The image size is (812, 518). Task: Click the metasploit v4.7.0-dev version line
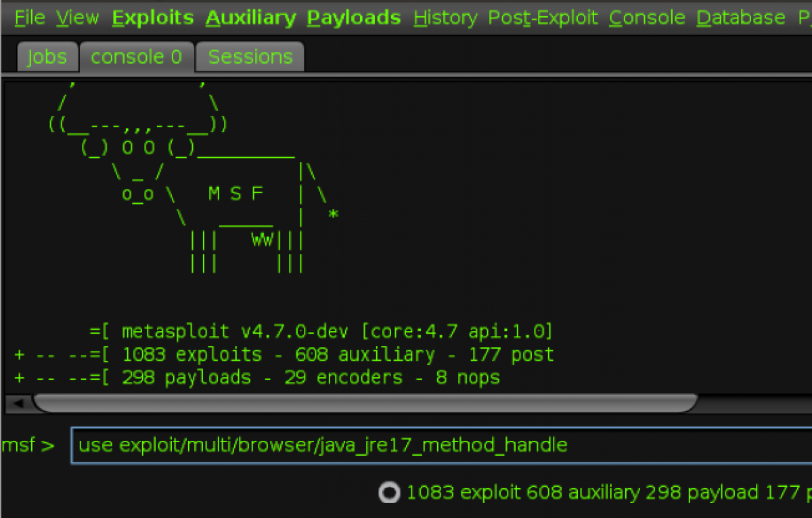pyautogui.click(x=322, y=332)
